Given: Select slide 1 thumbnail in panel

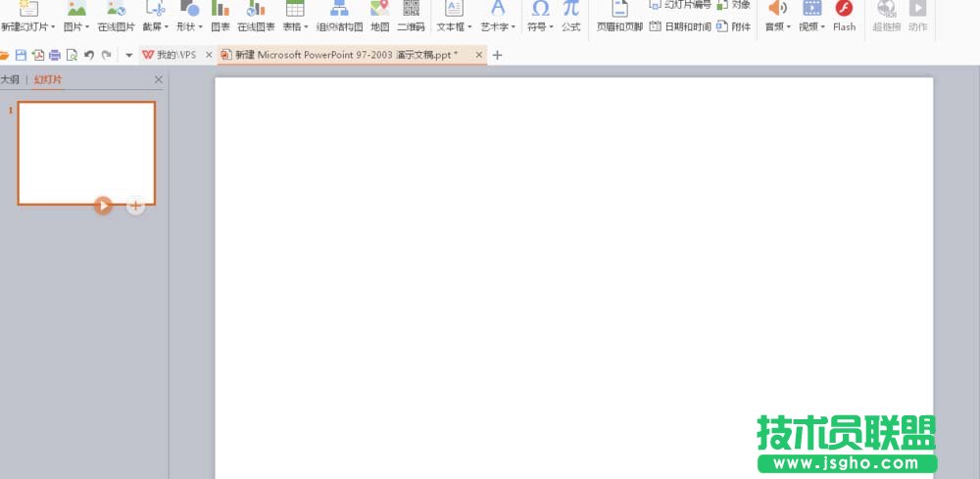Looking at the screenshot, I should 86,152.
